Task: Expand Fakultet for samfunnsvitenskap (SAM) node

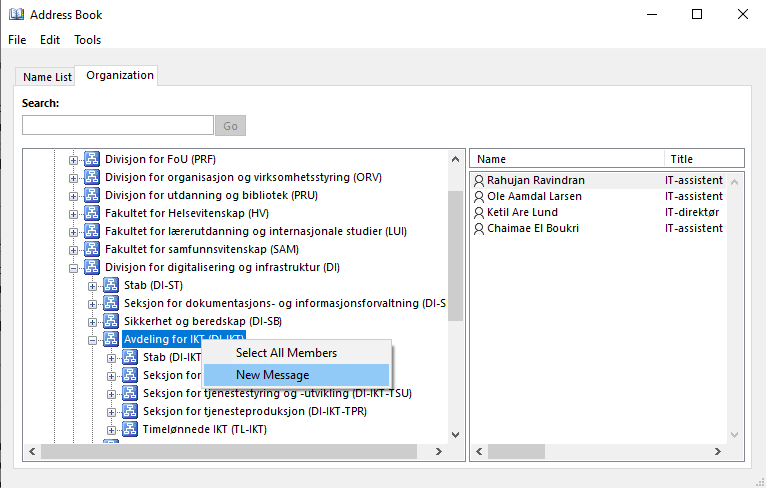Action: coord(73,249)
